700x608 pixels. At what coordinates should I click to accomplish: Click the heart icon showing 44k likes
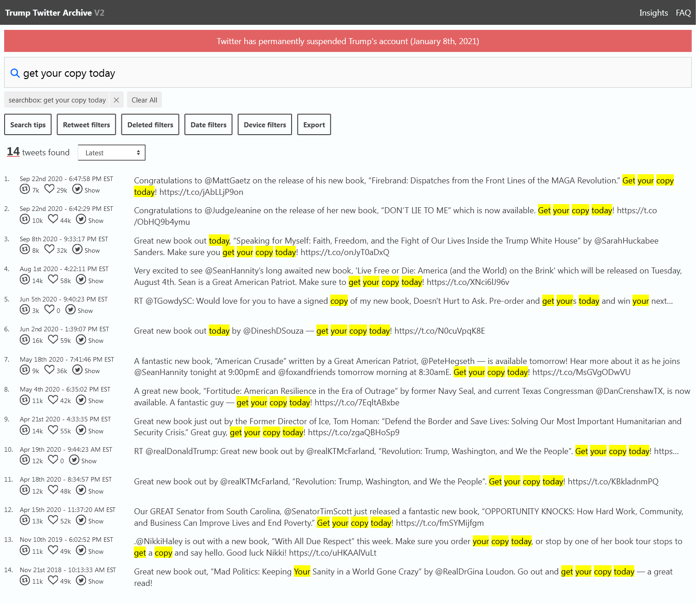point(53,219)
